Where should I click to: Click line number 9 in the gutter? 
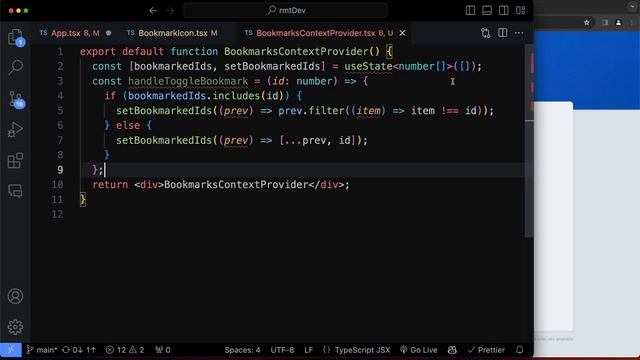pos(60,170)
